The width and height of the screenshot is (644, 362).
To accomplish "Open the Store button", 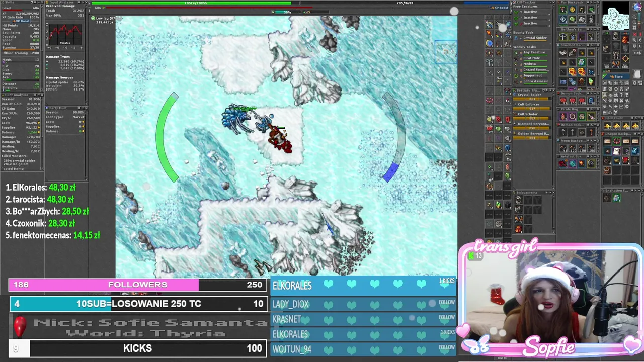I will coord(616,77).
